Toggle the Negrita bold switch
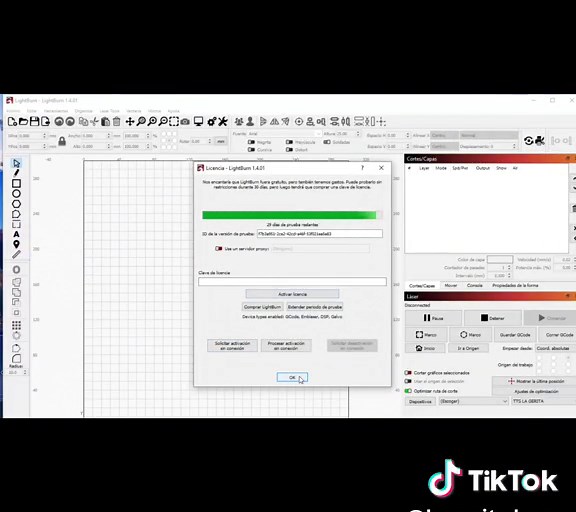Image resolution: width=576 pixels, height=512 pixels. coord(251,142)
